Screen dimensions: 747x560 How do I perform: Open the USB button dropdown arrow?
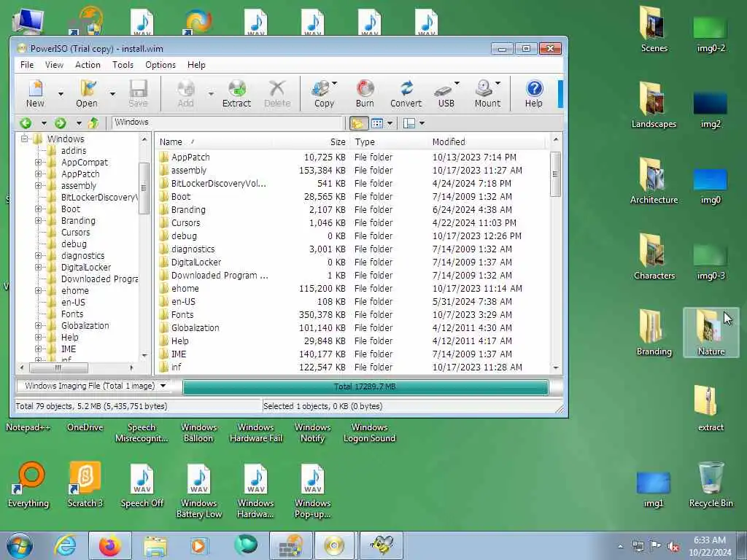point(457,83)
